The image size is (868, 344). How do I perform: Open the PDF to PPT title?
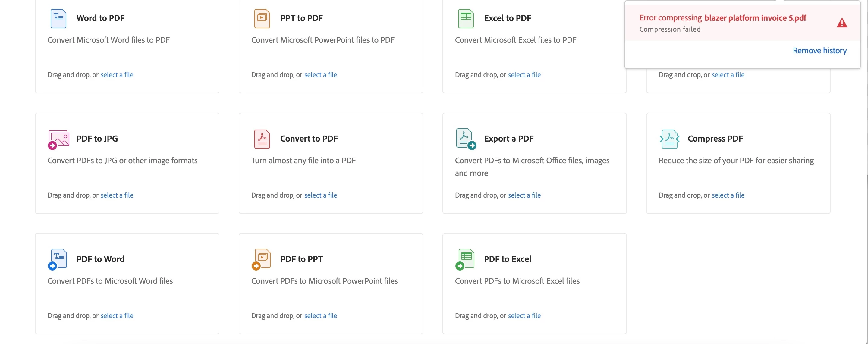pos(301,259)
